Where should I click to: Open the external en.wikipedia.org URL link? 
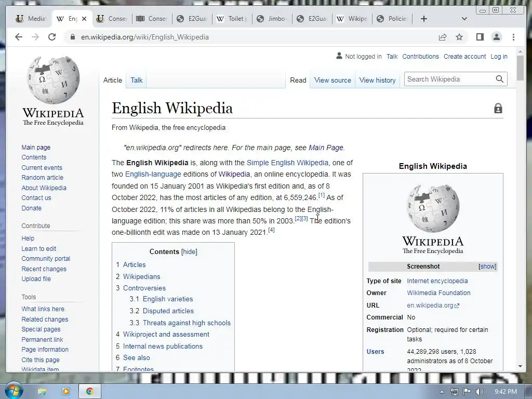pos(433,305)
